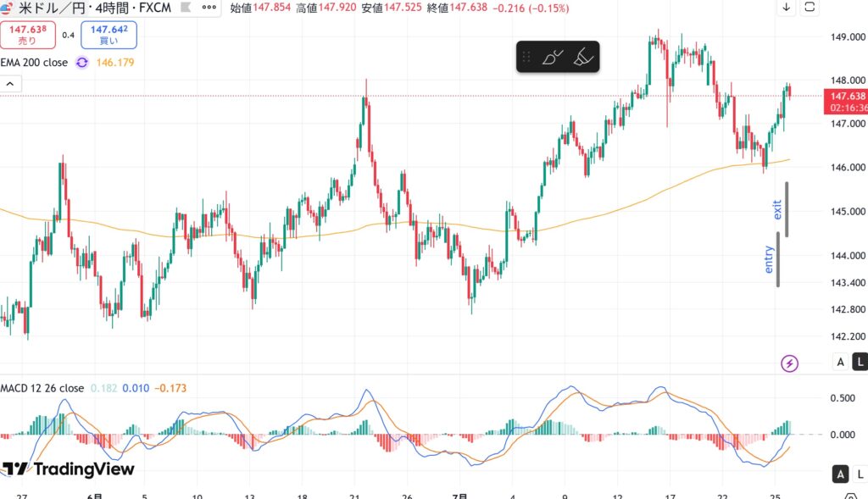The image size is (868, 499).
Task: Click the 148.000 price axis label
Action: 848,80
